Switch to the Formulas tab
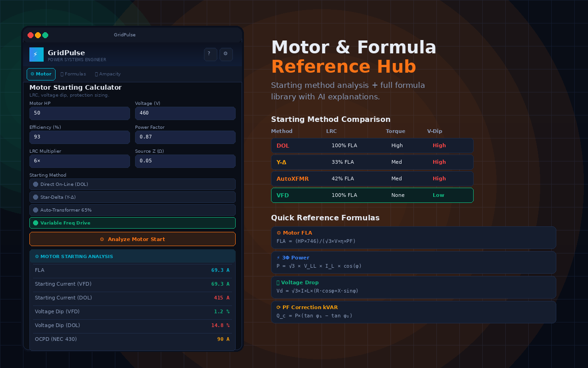Viewport: 588px width, 368px height. (73, 74)
